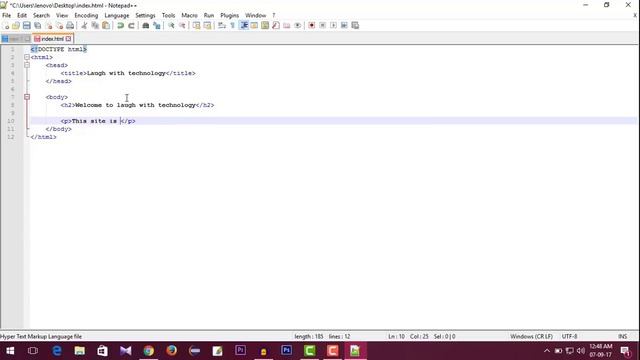The width and height of the screenshot is (640, 360).
Task: Toggle the highlighted Indent Guide icon
Action: pos(244,26)
